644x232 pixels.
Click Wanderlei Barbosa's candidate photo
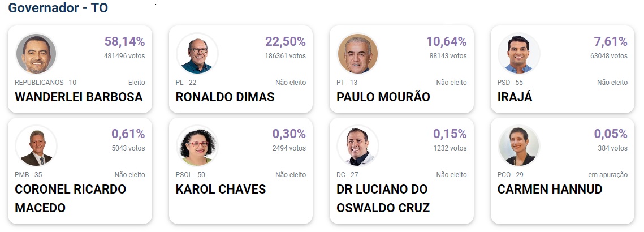point(36,54)
